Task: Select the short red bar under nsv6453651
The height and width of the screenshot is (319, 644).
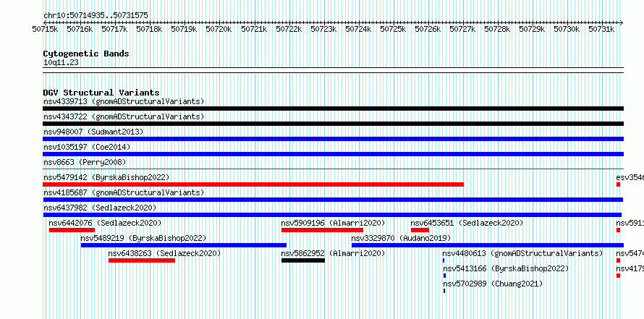Action: [x=420, y=230]
